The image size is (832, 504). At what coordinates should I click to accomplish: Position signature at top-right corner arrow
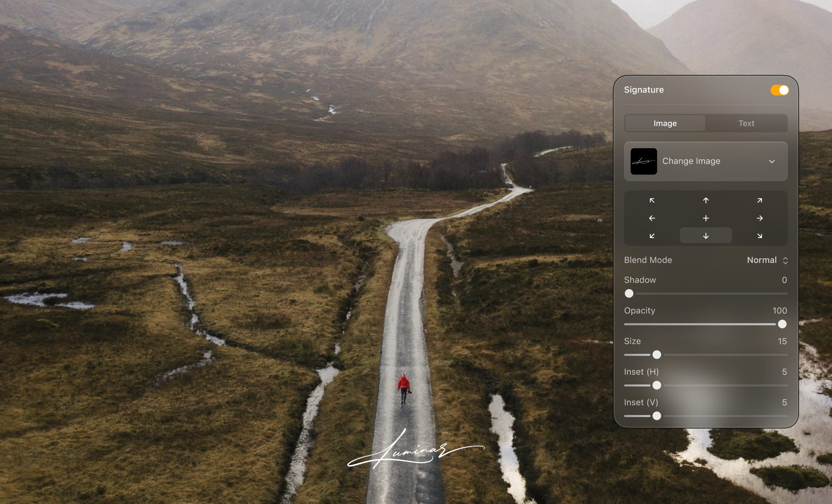(760, 201)
